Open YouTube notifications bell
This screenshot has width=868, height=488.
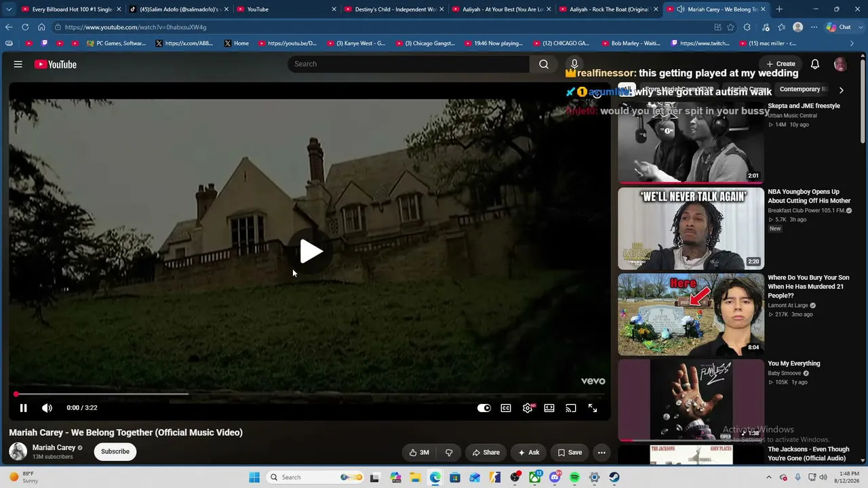click(815, 64)
